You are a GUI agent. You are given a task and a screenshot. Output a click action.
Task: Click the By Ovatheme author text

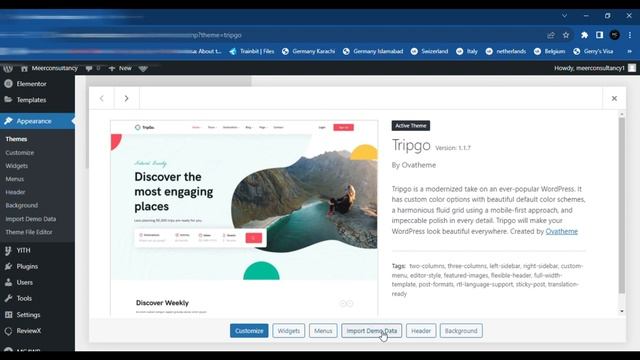click(x=414, y=165)
